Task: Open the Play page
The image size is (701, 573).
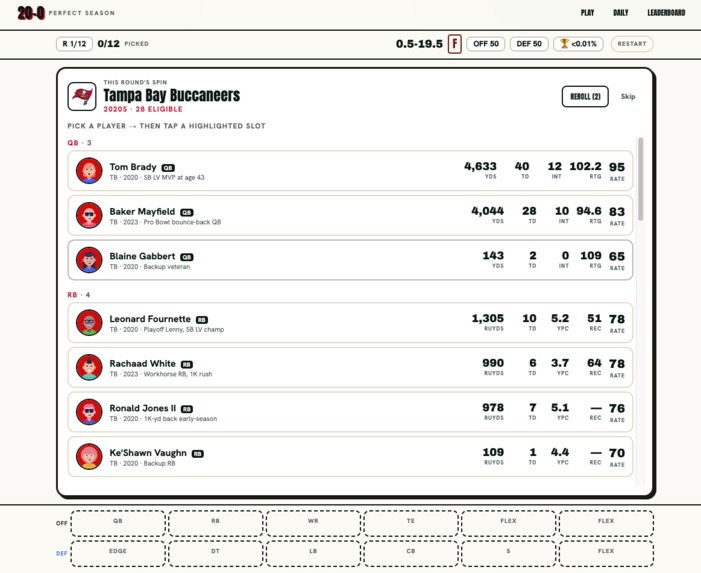Action: point(587,13)
